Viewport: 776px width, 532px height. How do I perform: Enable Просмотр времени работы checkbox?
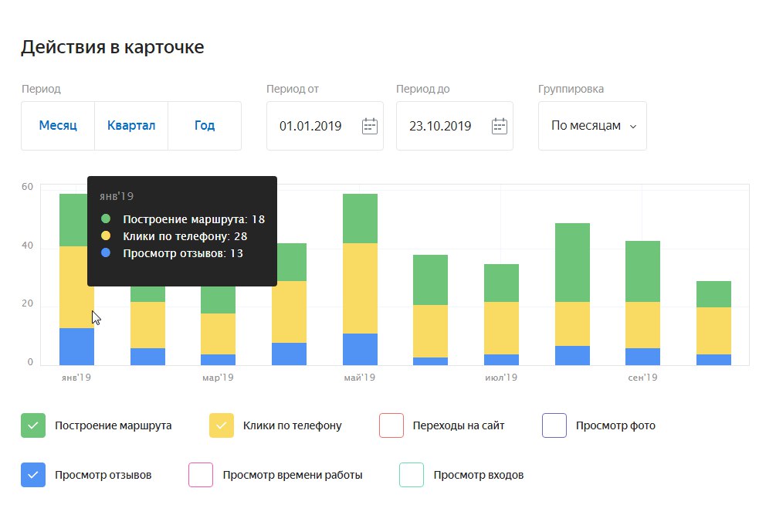click(x=201, y=475)
